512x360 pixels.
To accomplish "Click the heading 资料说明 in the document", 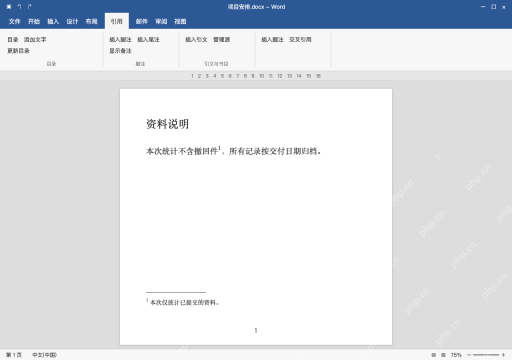I will (167, 124).
